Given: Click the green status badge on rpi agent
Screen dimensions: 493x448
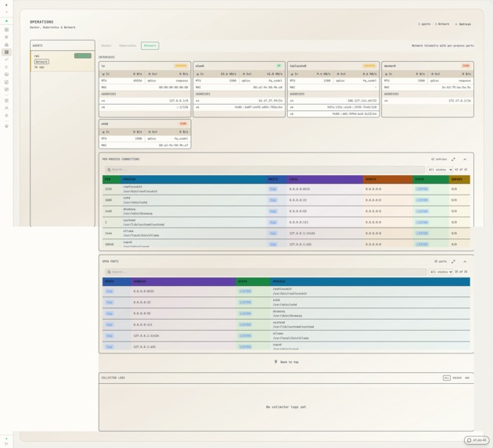Looking at the screenshot, I should tap(83, 56).
